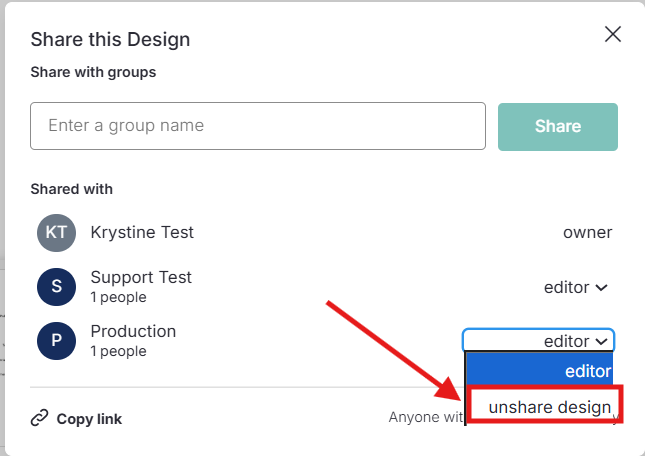The image size is (645, 456).
Task: Click the S avatar for Support Test
Action: (56, 287)
